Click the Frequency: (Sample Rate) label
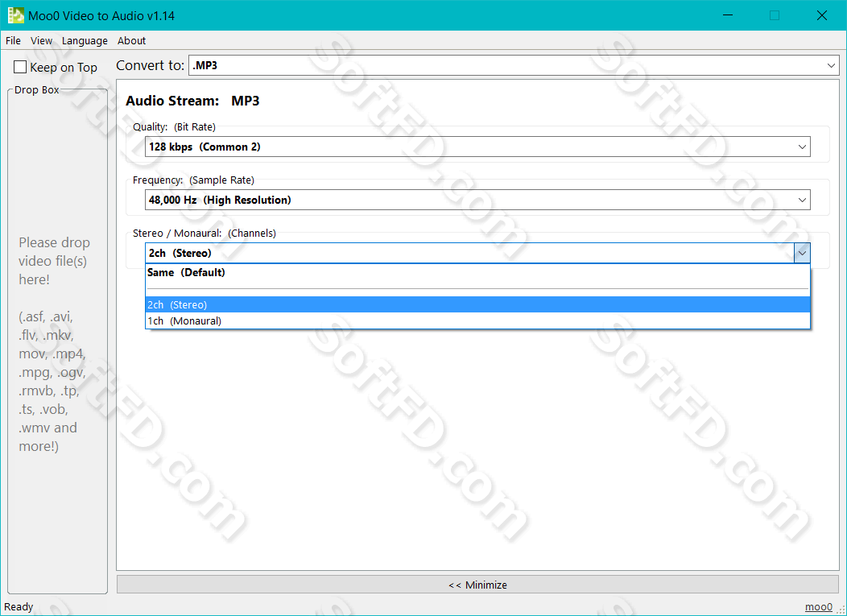Screen dimensions: 847x616 [x=193, y=180]
